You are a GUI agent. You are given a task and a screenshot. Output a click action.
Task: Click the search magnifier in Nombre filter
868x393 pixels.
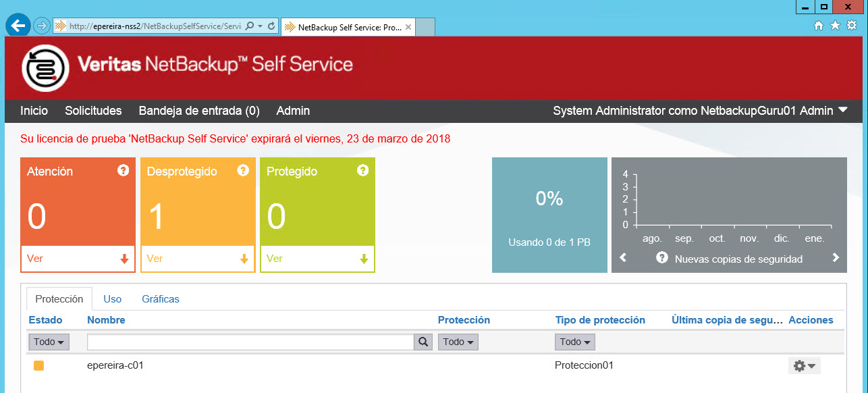pyautogui.click(x=423, y=342)
